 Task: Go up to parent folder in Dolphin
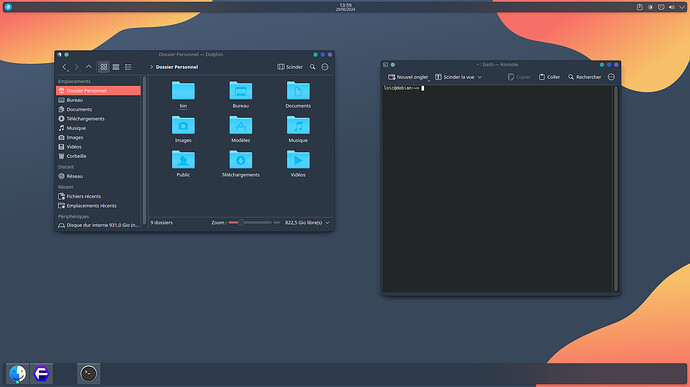point(89,67)
